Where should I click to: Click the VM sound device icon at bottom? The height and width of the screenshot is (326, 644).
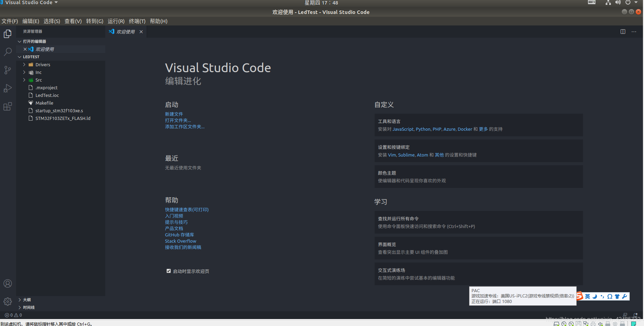[600, 324]
